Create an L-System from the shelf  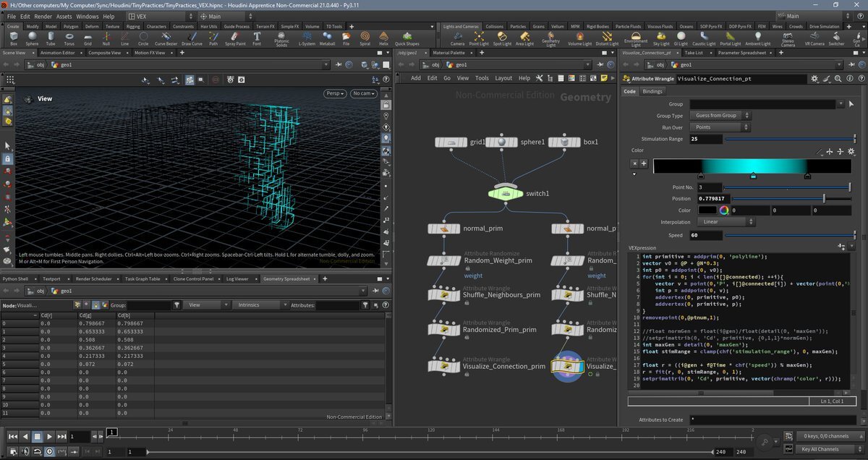pyautogui.click(x=306, y=36)
